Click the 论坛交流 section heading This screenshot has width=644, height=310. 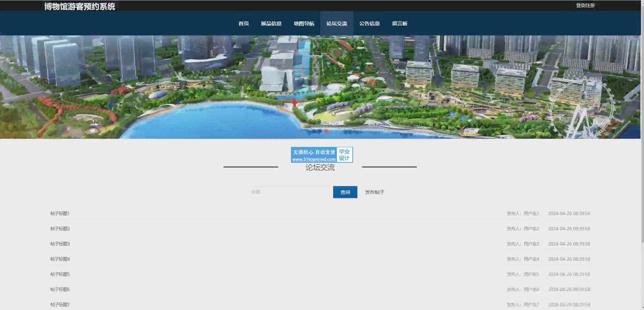coord(320,167)
